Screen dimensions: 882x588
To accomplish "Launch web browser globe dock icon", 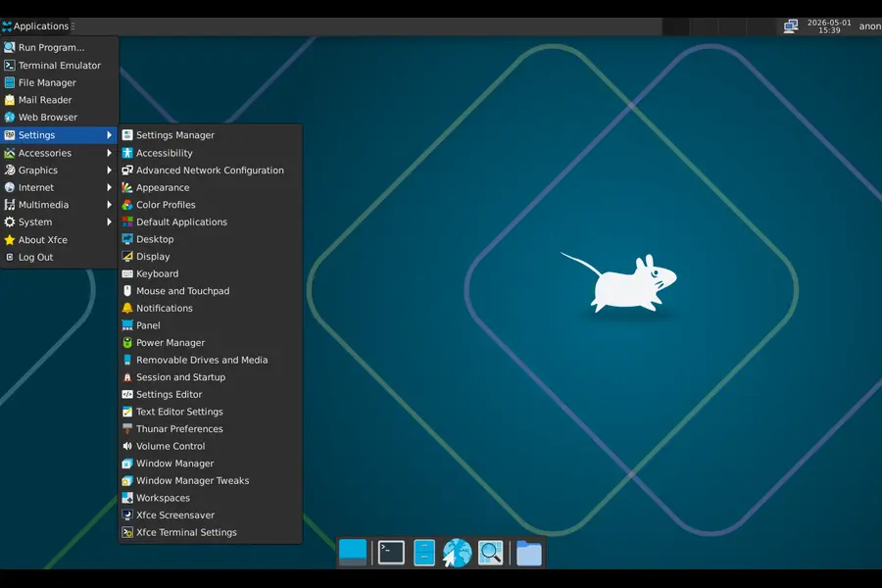I will (x=457, y=553).
